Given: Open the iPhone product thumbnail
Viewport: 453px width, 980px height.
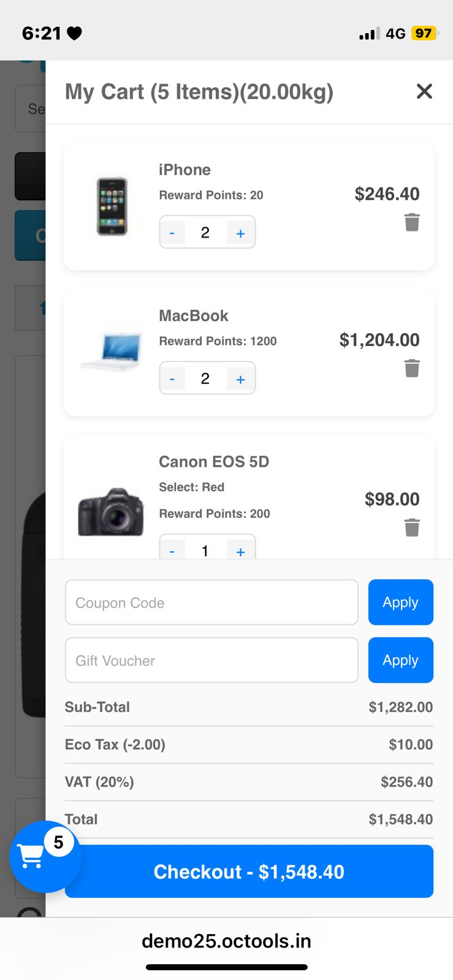Looking at the screenshot, I should pyautogui.click(x=112, y=206).
